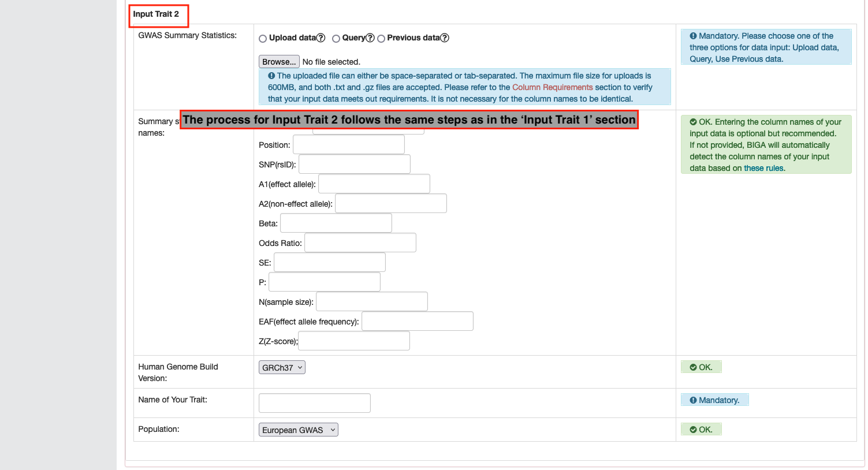868x470 pixels.
Task: Click the EAF(effect allele frequency) input
Action: pyautogui.click(x=417, y=322)
